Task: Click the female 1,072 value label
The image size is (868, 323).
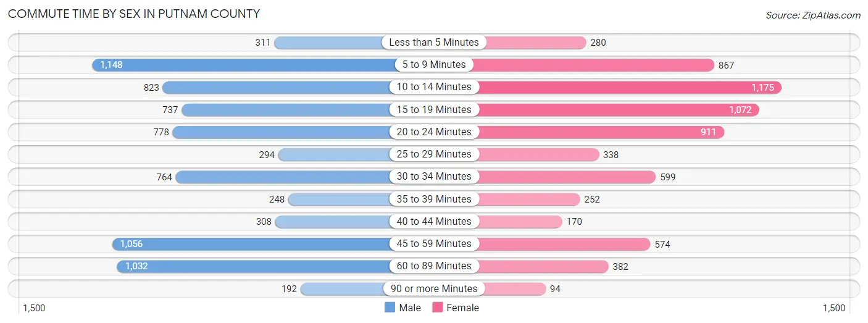Action: [741, 110]
